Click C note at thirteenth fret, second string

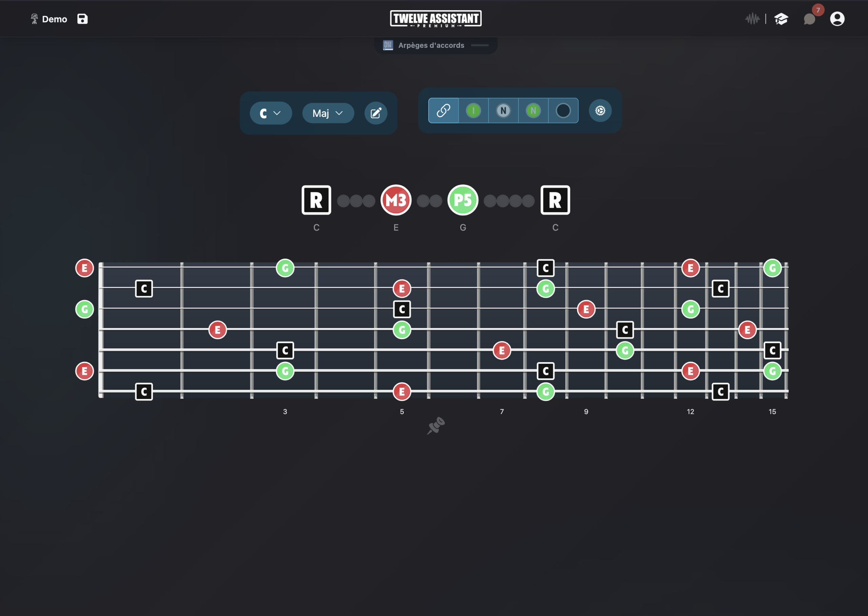721,289
